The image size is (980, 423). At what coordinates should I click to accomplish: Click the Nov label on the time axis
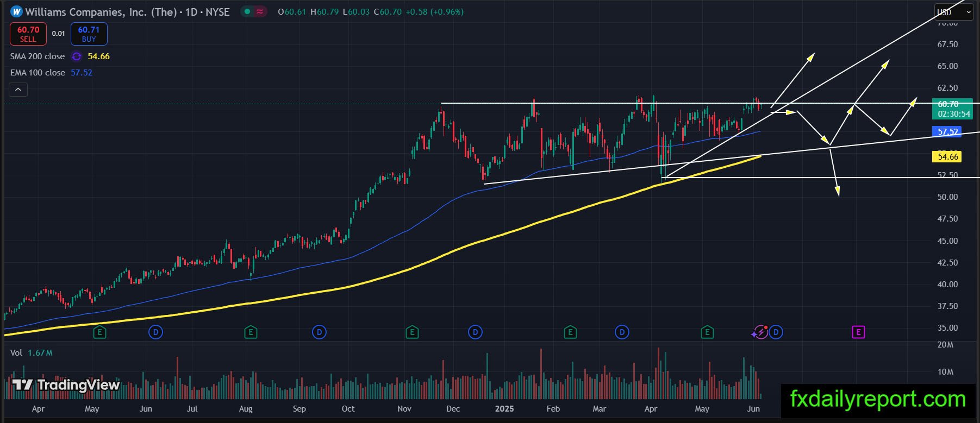404,409
